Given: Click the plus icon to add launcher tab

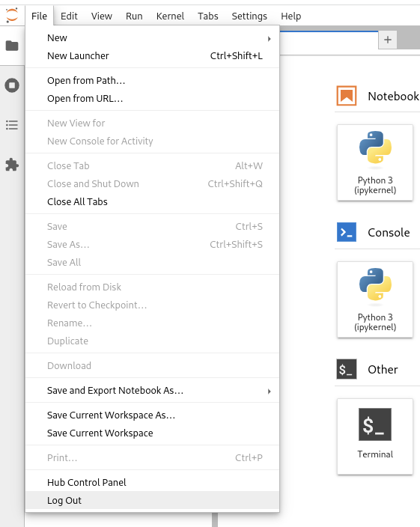Looking at the screenshot, I should coord(388,40).
